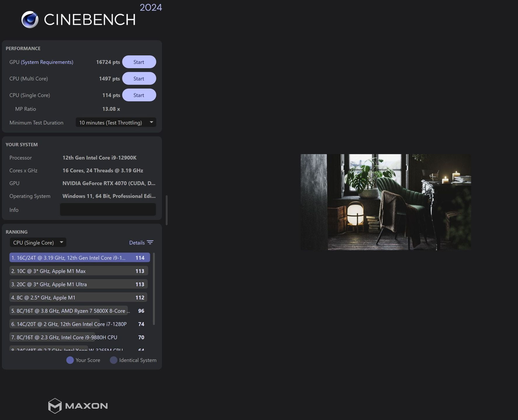Image resolution: width=518 pixels, height=420 pixels.
Task: Click the MP Ratio label
Action: click(26, 109)
